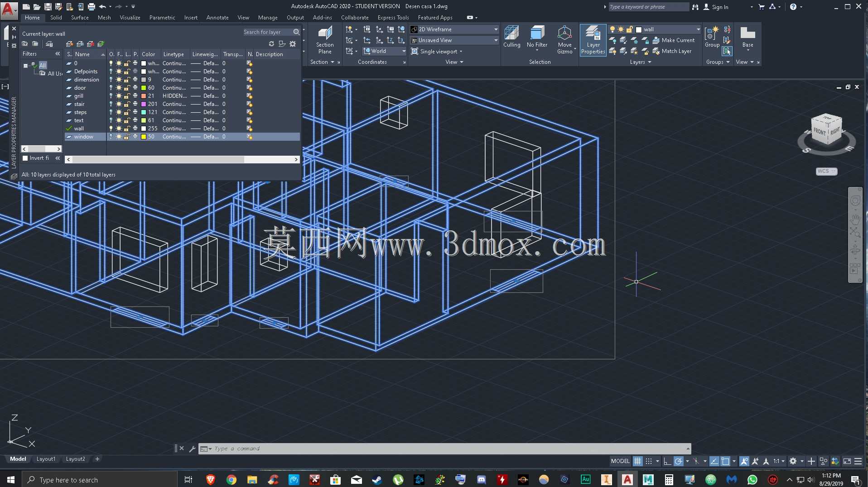The width and height of the screenshot is (868, 487).
Task: Click the Move Gizmo tool
Action: click(564, 40)
